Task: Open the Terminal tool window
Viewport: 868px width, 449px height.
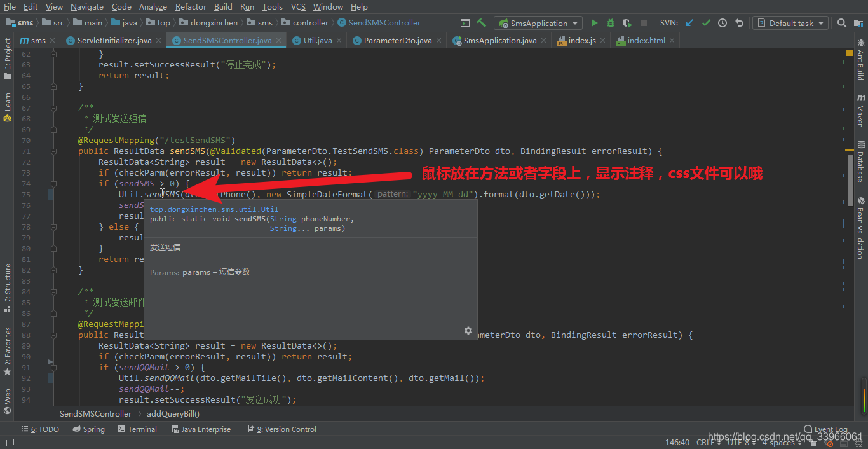Action: (137, 429)
